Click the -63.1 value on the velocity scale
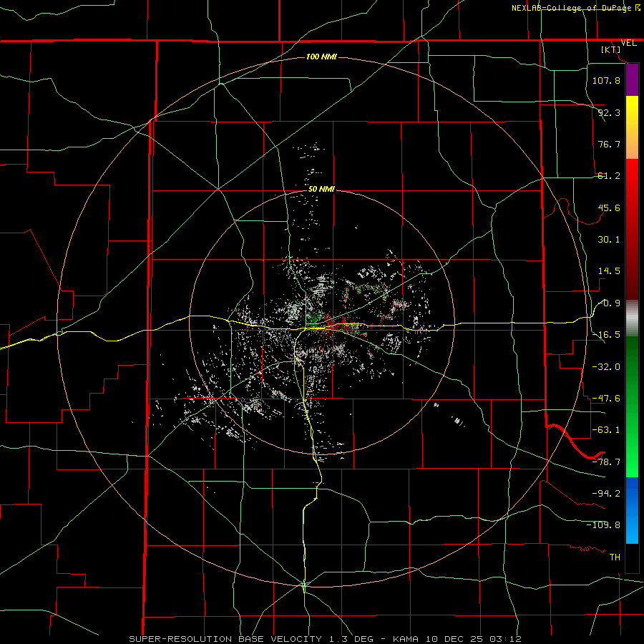 (x=606, y=430)
